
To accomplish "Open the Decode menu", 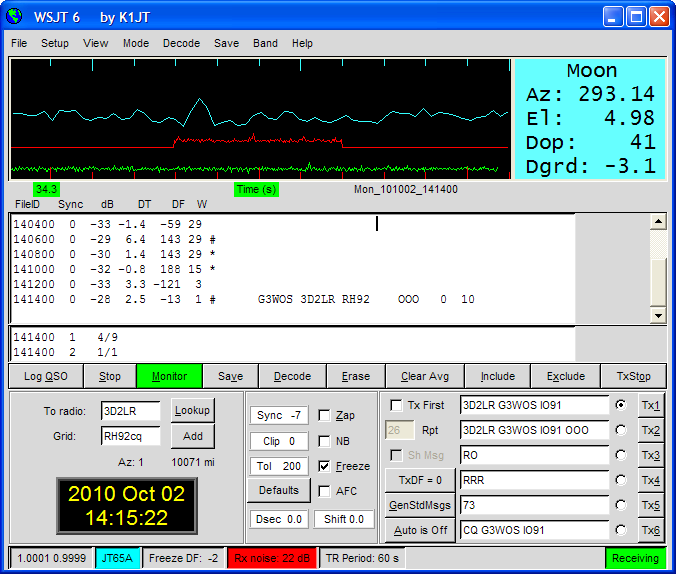I will coord(181,44).
